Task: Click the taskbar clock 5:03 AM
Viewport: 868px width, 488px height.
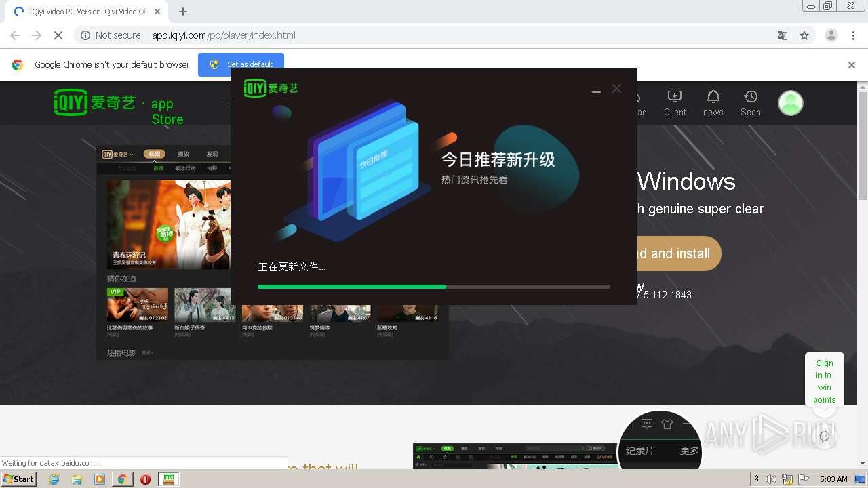Action: (833, 479)
